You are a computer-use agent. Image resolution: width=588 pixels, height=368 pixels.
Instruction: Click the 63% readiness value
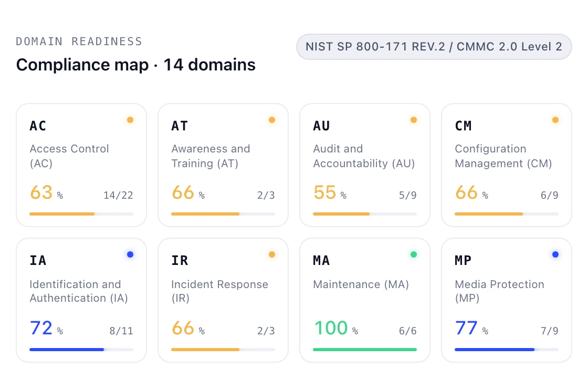pyautogui.click(x=46, y=192)
